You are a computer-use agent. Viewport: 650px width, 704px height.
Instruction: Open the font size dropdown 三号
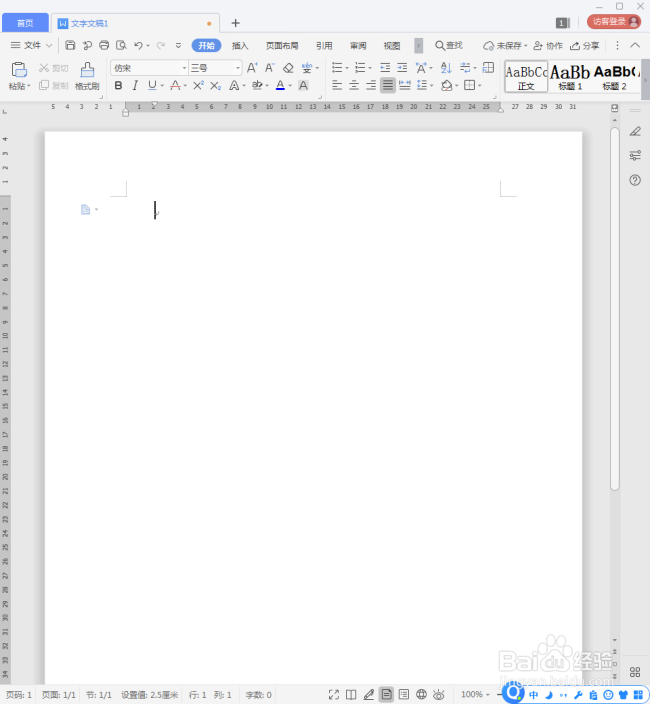[x=237, y=68]
